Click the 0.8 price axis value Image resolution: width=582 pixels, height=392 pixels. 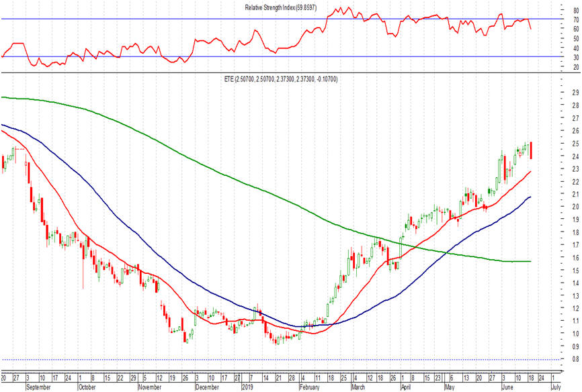pyautogui.click(x=575, y=359)
